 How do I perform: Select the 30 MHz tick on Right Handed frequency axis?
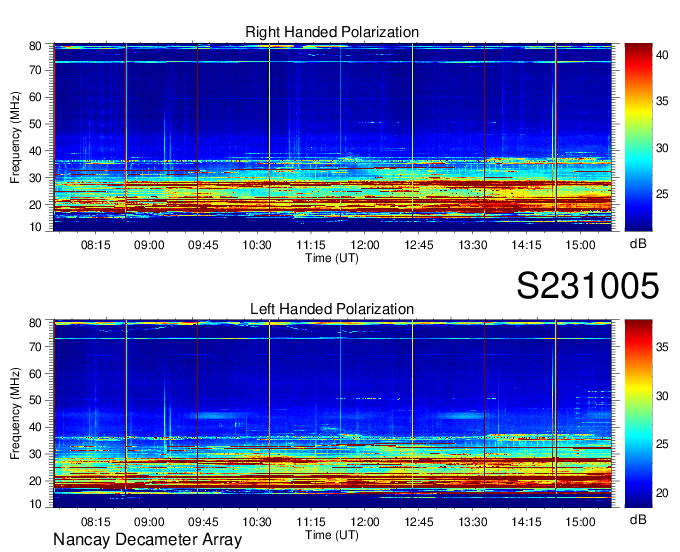click(x=35, y=178)
